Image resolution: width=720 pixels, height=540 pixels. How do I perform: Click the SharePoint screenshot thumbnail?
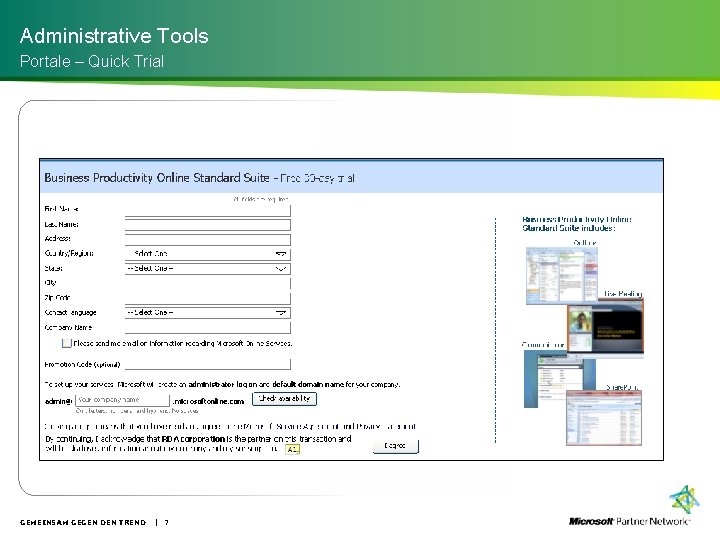[604, 417]
